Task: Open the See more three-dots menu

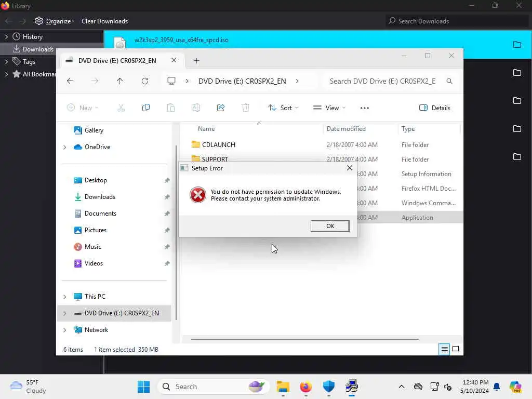Action: 364,108
